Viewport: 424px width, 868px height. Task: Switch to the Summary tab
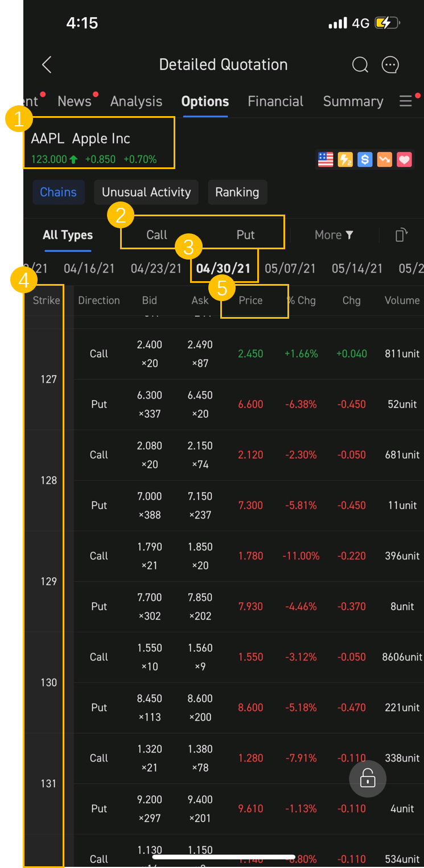tap(353, 101)
